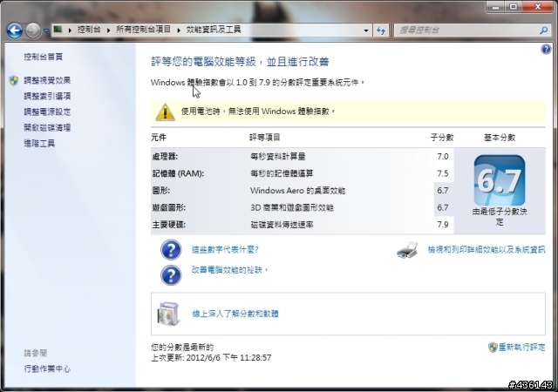The width and height of the screenshot is (558, 392).
Task: Select the 圖形 row label
Action: coord(160,191)
